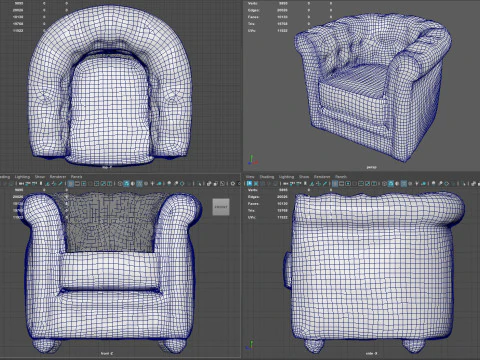The image size is (480, 360).
Task: Click Isolate Select icon in side panel
Action: click(x=463, y=184)
